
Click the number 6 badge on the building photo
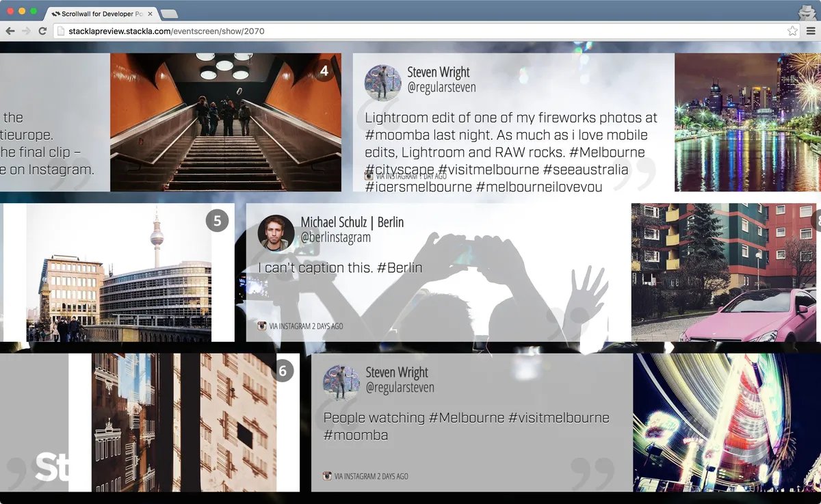pyautogui.click(x=283, y=371)
